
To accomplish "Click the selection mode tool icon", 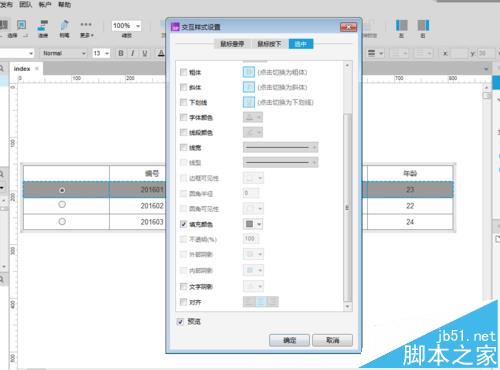I will 21,25.
